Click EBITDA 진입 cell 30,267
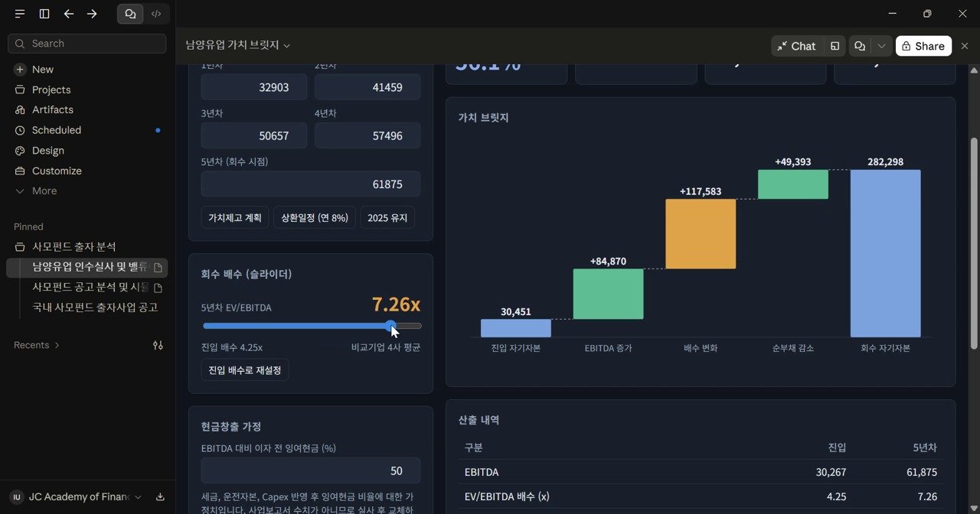 [x=831, y=472]
